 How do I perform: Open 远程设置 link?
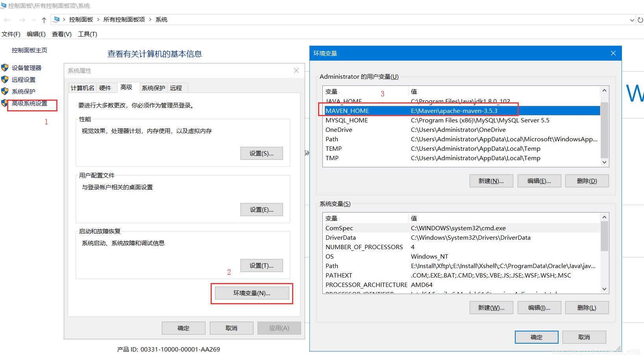[x=24, y=80]
